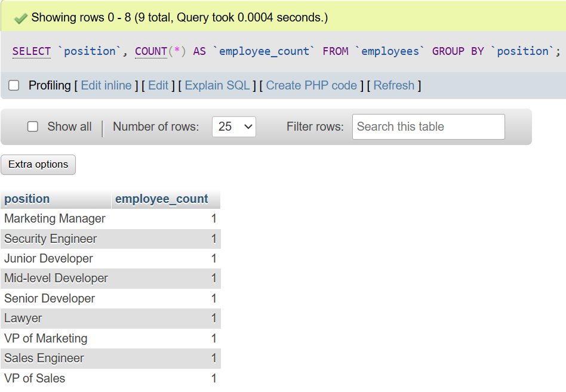This screenshot has height=392, width=566.
Task: Select the Marketing Manager cell
Action: 55,219
